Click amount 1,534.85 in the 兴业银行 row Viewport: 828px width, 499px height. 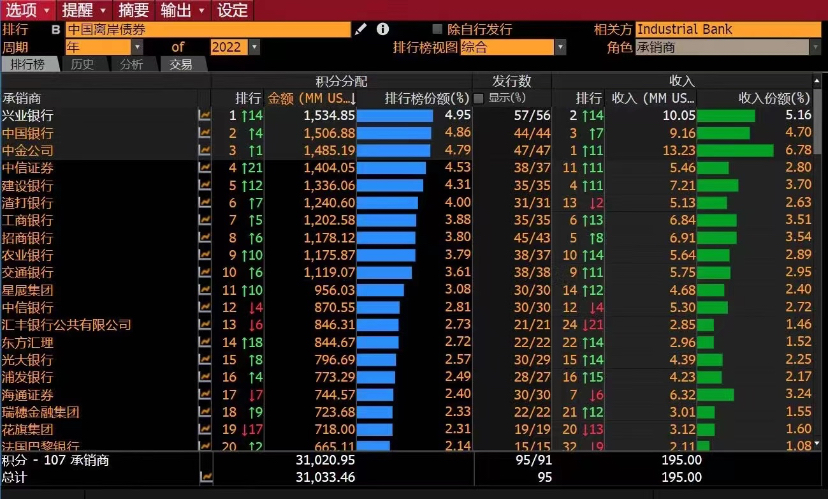point(329,116)
